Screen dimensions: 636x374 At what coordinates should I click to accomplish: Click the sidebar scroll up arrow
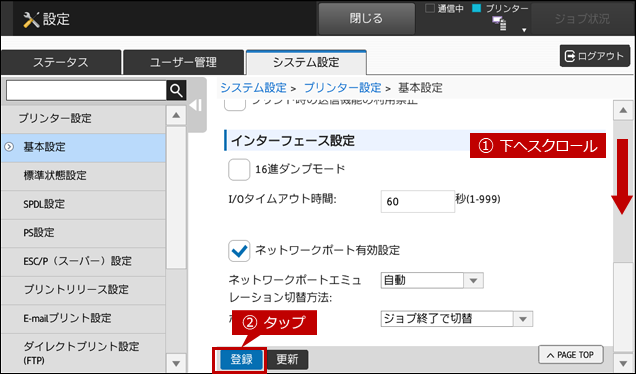176,116
